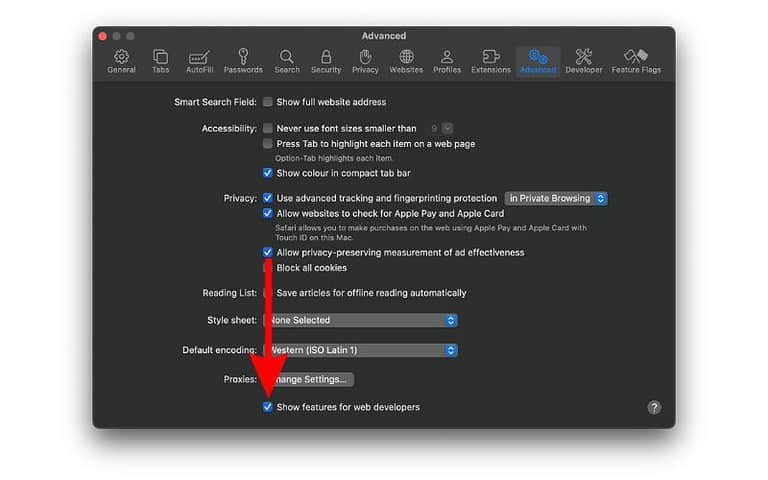Enable Press Tab to highlight each item
The image size is (768, 480).
click(268, 144)
